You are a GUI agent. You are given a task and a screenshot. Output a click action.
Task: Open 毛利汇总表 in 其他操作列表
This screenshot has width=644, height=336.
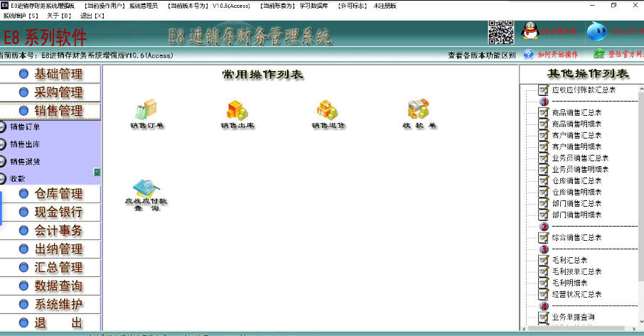pos(569,260)
